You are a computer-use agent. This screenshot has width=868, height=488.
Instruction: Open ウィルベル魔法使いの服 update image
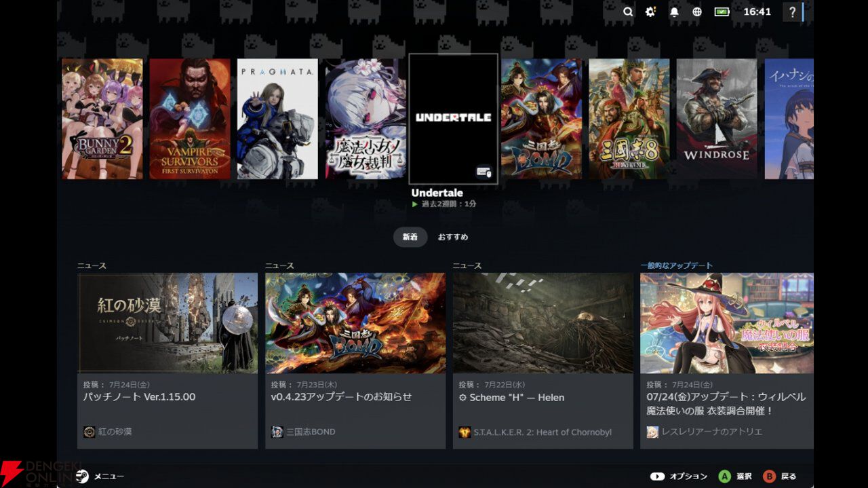coord(727,323)
